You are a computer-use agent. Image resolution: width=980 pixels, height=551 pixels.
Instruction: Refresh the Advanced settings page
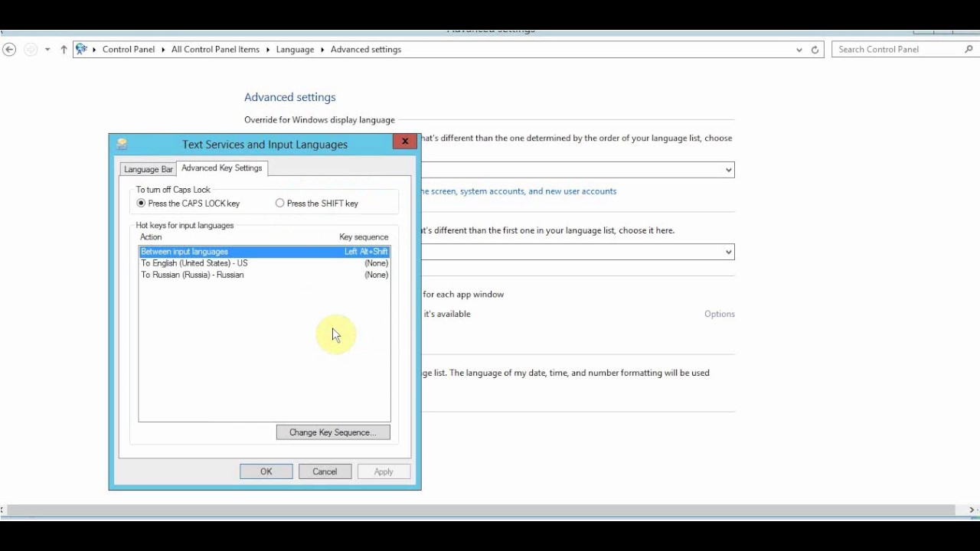(815, 50)
